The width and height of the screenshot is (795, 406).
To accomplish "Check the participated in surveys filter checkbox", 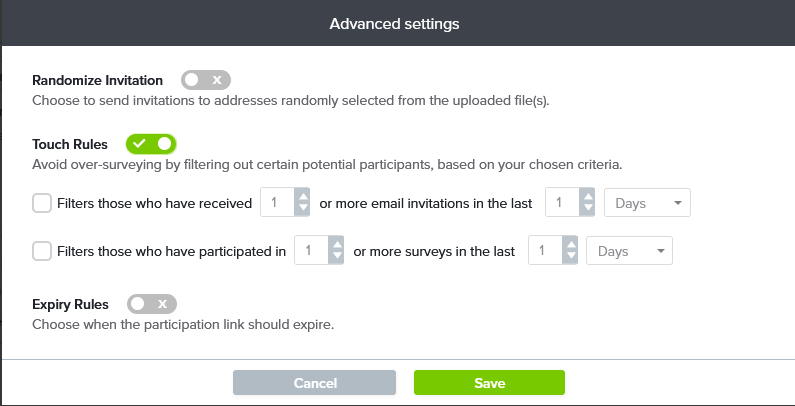I will pos(42,251).
